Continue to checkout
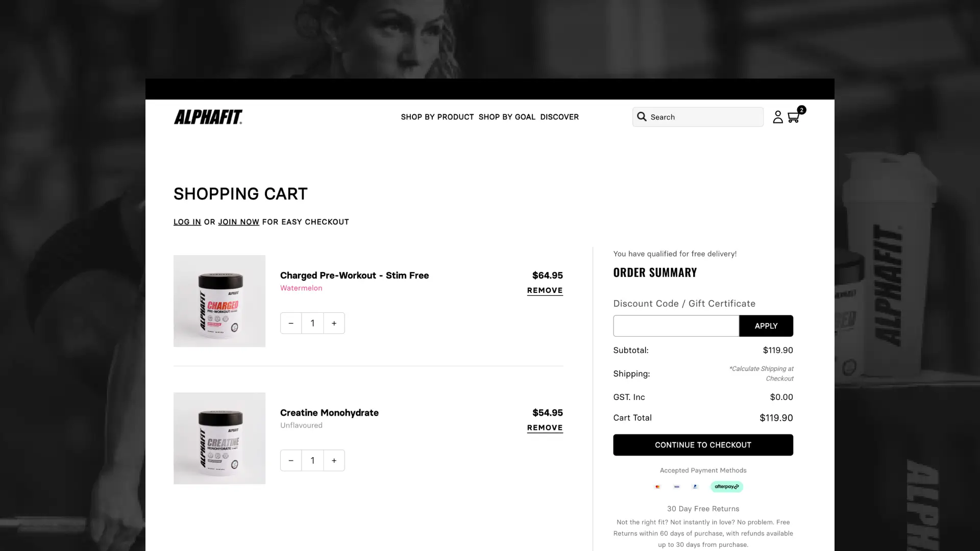 pyautogui.click(x=703, y=445)
